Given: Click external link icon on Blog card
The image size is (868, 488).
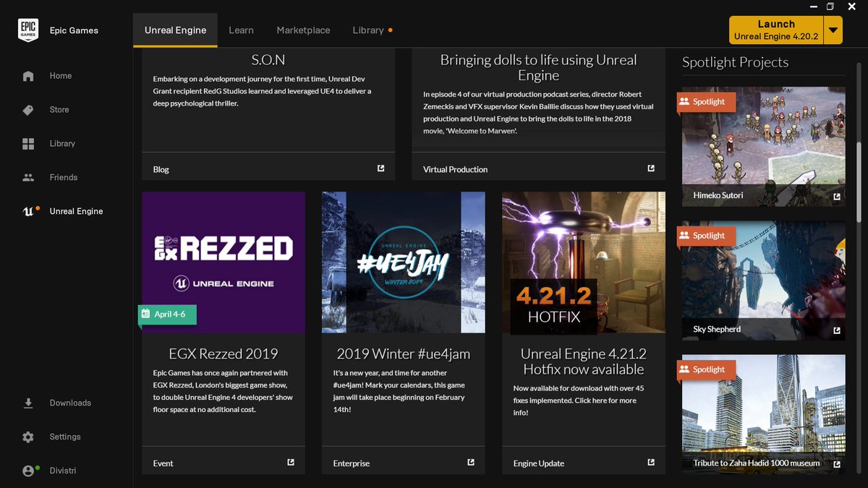Looking at the screenshot, I should point(381,168).
